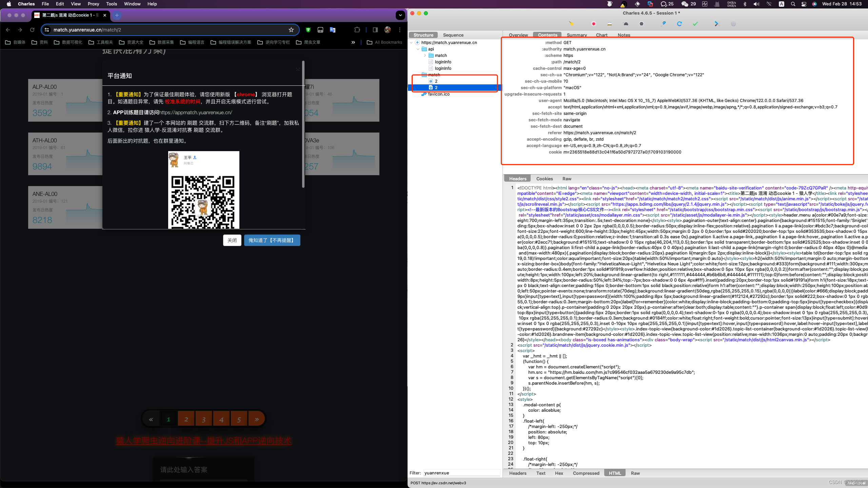Collapse the api folder in tree
This screenshot has width=868, height=488.
click(418, 49)
